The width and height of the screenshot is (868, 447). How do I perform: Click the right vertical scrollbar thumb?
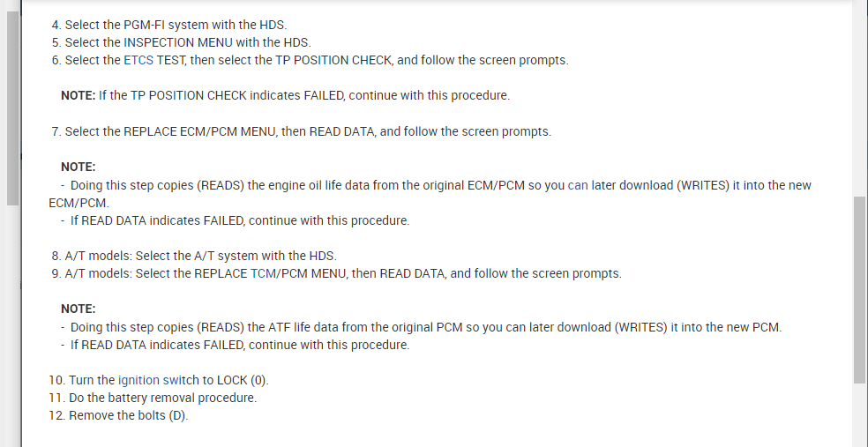tap(860, 289)
